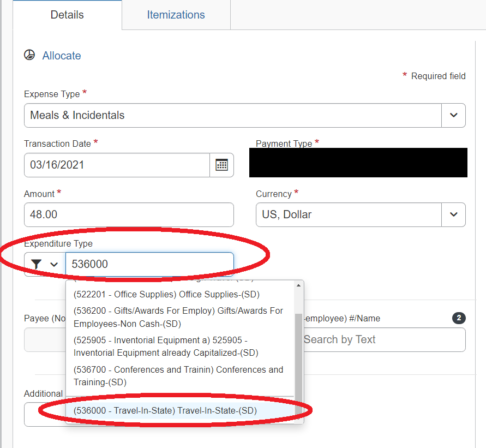Click the number 2 badge icon
This screenshot has height=448, width=486.
pyautogui.click(x=459, y=318)
